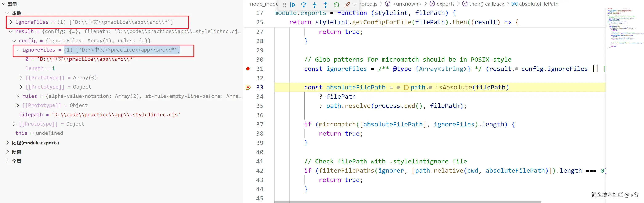Collapse the 本地 scope
Screen dimensions: 644x203
(8, 13)
